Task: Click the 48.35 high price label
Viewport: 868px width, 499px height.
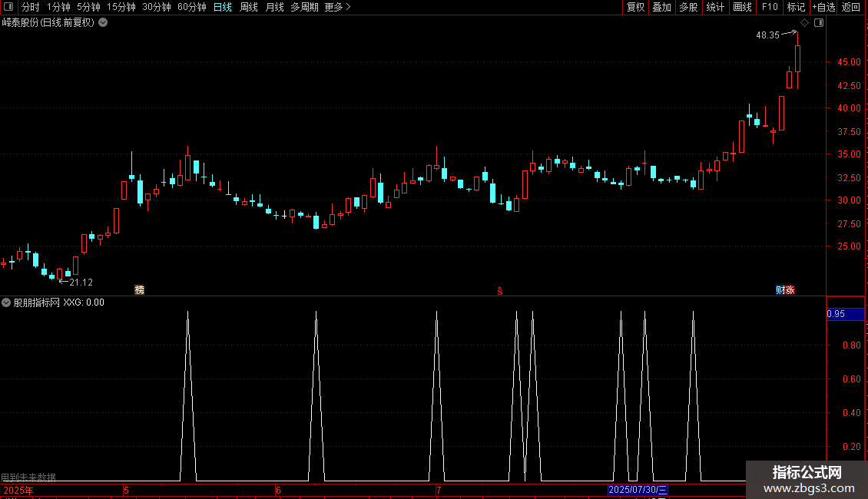Action: pos(767,35)
